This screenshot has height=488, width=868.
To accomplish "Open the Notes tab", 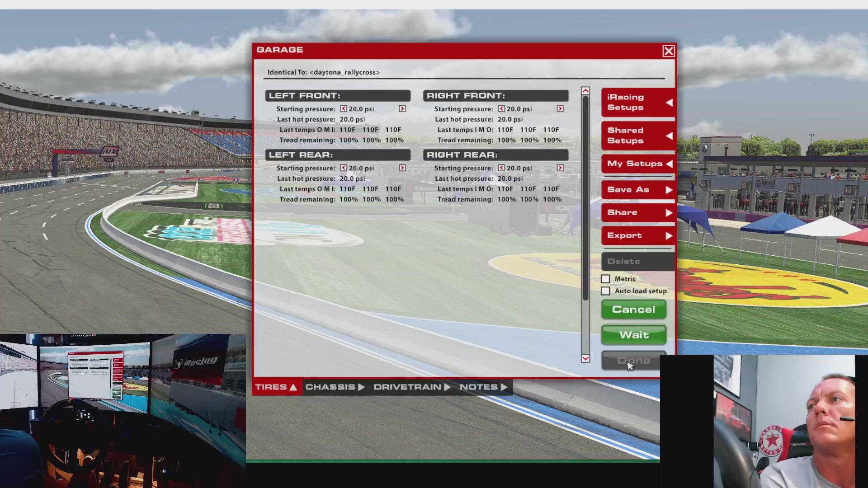I will [483, 387].
